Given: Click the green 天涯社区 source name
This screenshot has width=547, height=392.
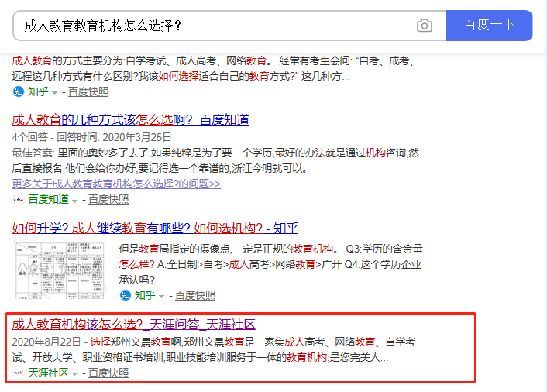Looking at the screenshot, I should pyautogui.click(x=49, y=373).
